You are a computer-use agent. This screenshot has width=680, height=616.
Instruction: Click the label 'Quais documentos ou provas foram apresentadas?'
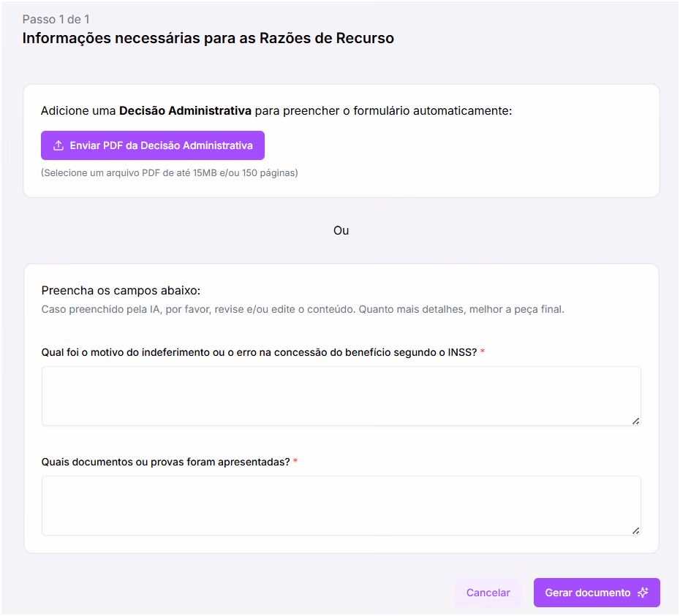point(166,462)
